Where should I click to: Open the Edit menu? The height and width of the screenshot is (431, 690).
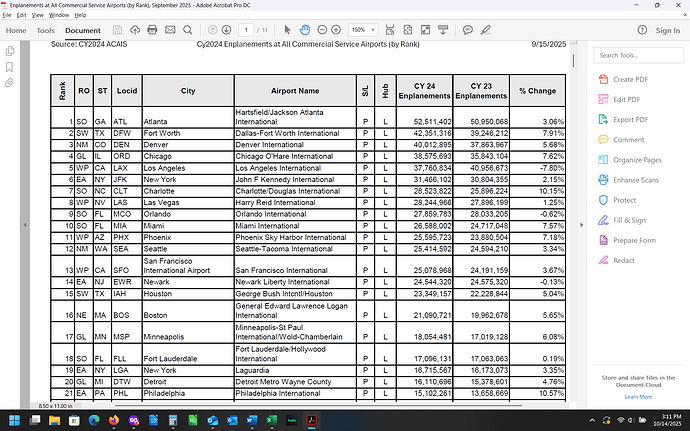pyautogui.click(x=23, y=16)
